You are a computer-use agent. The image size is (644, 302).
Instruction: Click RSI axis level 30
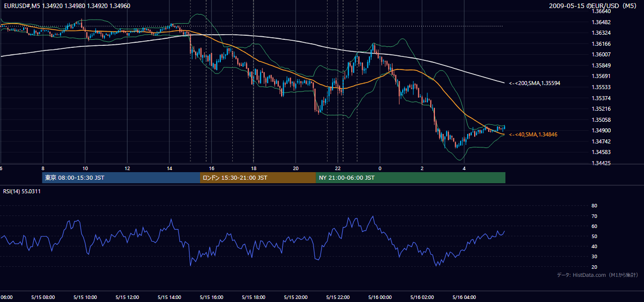pyautogui.click(x=594, y=257)
